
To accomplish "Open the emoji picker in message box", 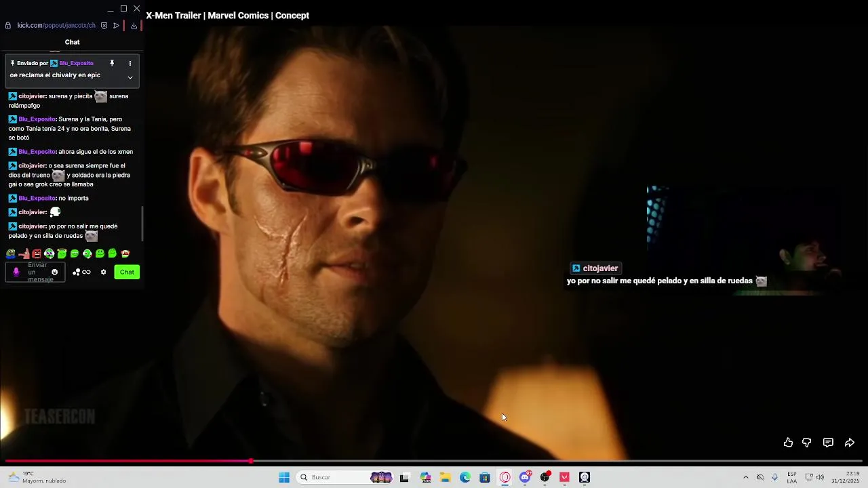I will 55,272.
